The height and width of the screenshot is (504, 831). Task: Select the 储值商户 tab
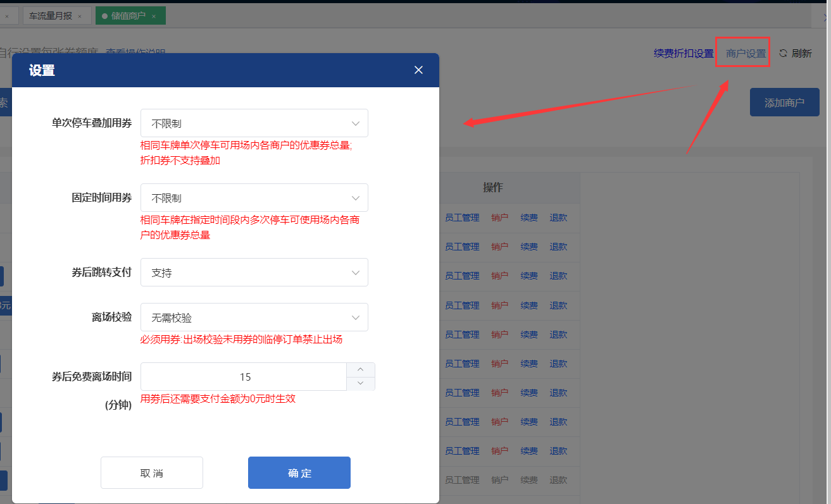[x=128, y=16]
